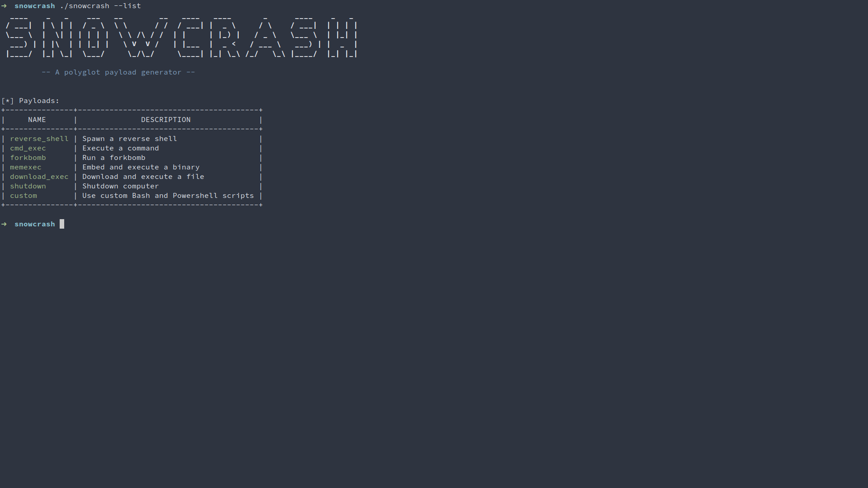The image size is (868, 488).
Task: Select the memexec payload name
Action: pyautogui.click(x=26, y=167)
